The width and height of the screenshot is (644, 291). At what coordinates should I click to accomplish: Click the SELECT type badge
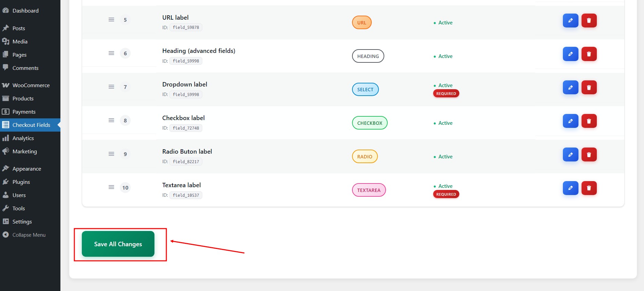click(x=365, y=90)
